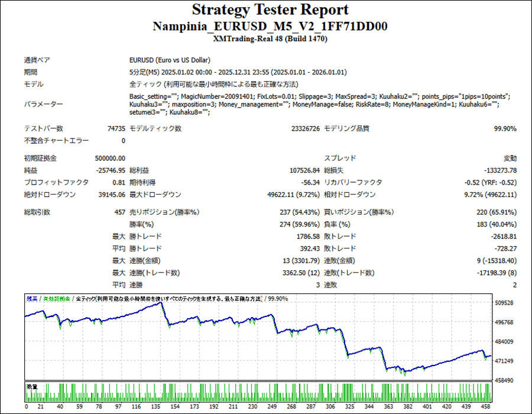
Task: Click the green 有効証拠金 legend label
Action: (57, 299)
